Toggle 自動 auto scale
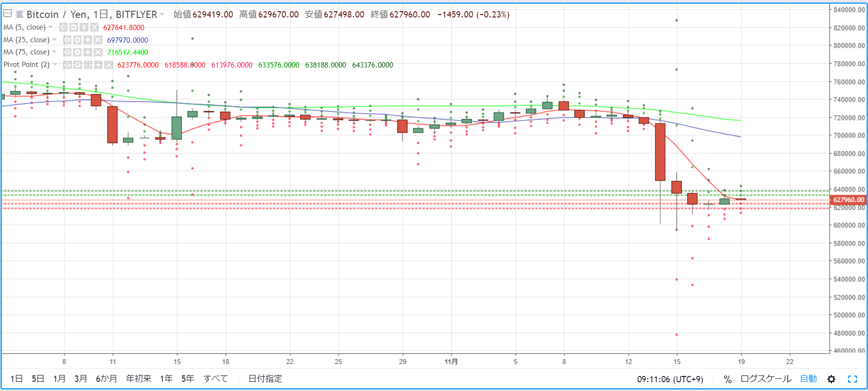Screen dimensions: 868x391 coord(808,379)
